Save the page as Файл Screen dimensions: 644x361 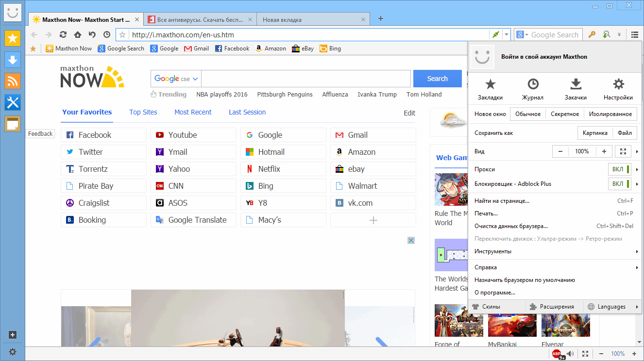click(x=625, y=133)
